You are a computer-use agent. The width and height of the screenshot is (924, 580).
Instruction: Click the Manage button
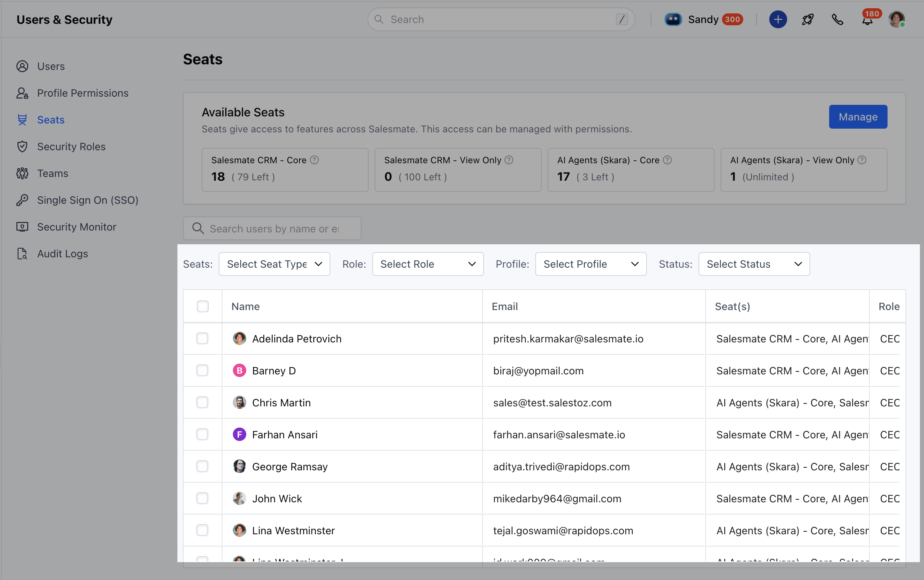point(858,117)
